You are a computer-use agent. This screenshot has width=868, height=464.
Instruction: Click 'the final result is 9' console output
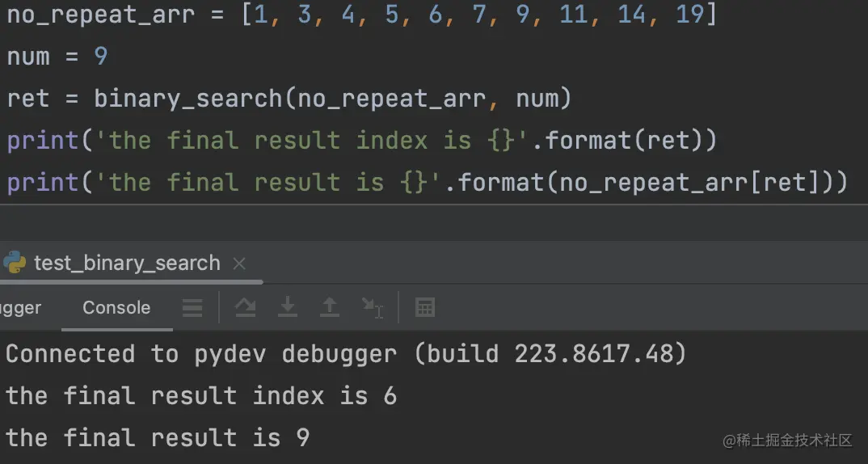(158, 438)
